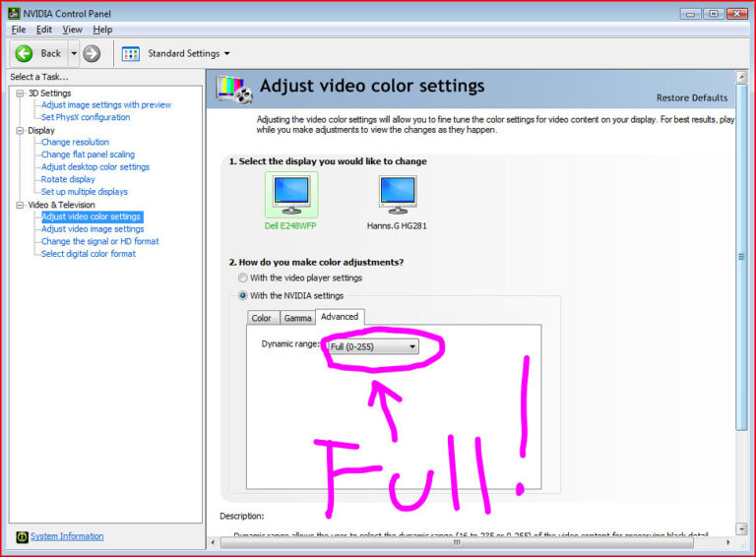Select the Hanns.G HG281 display icon

[x=398, y=195]
